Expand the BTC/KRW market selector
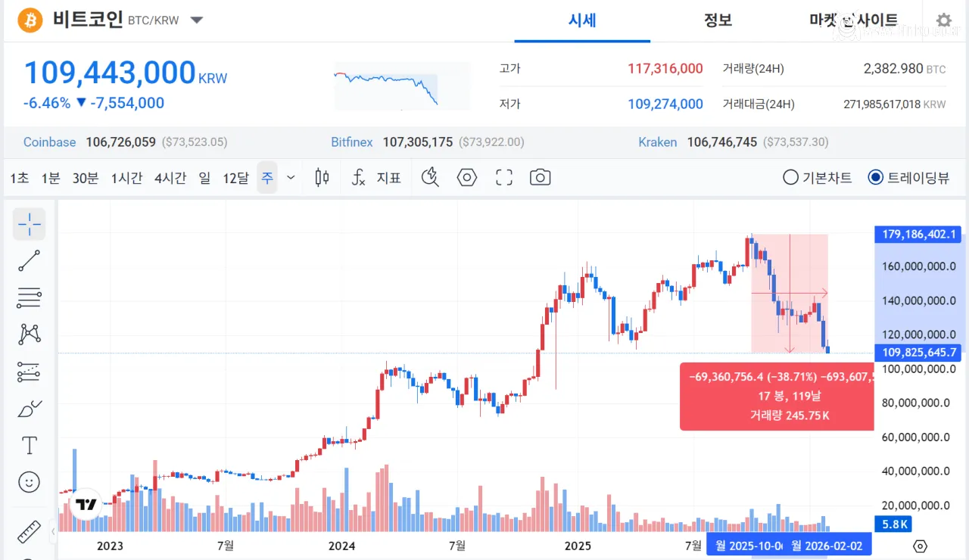This screenshot has width=969, height=560. pos(196,20)
